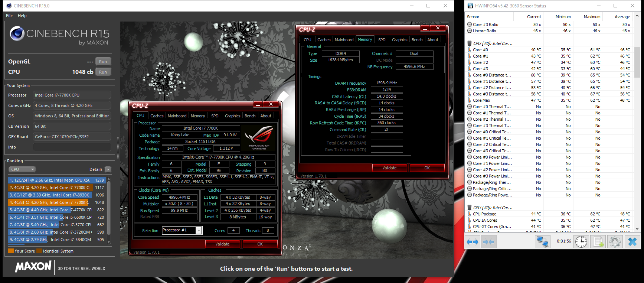The width and height of the screenshot is (644, 283).
Task: Click the Maximum column header in HWiNFO
Action: coord(592,17)
